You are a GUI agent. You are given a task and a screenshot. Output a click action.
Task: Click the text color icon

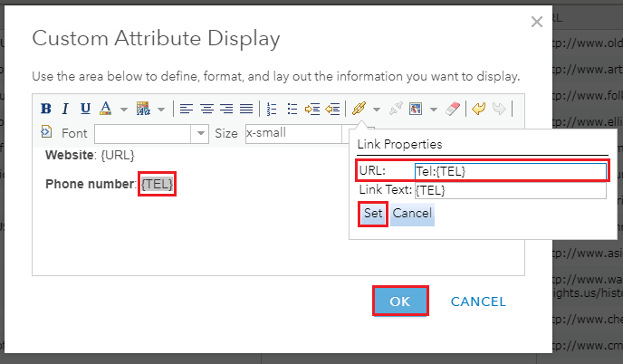pos(105,109)
